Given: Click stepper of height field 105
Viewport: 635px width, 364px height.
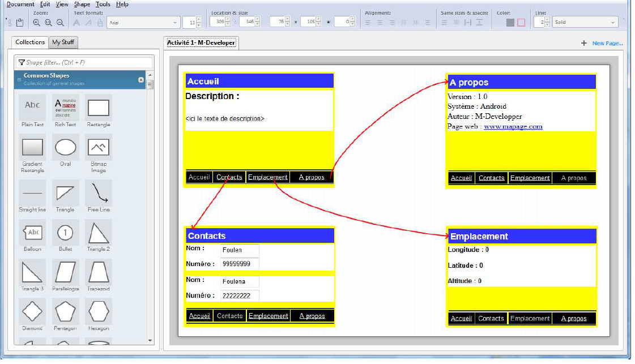Looking at the screenshot, I should click(x=318, y=22).
